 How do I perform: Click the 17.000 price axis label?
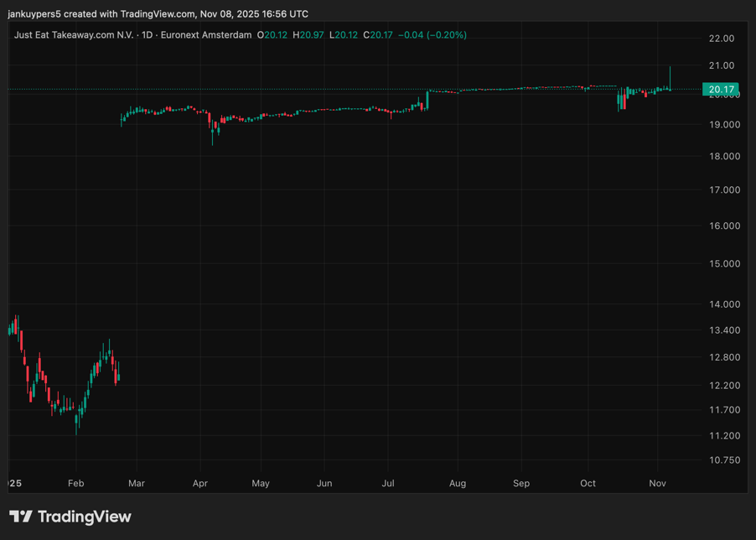coord(724,190)
